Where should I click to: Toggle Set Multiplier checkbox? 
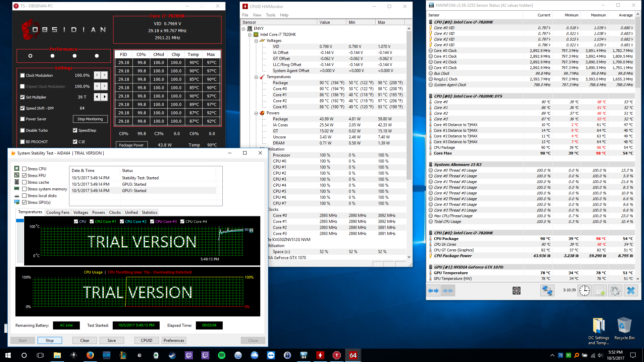22,97
